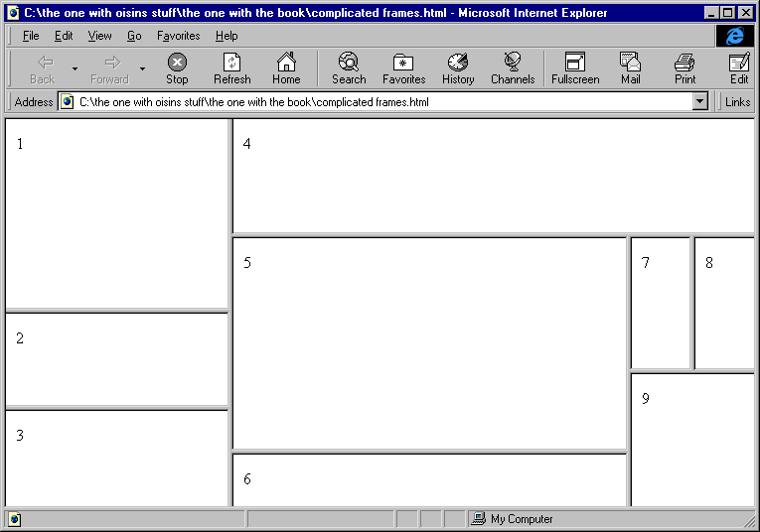Click the number 9 in the lower-right frame
This screenshot has width=760, height=532.
(x=645, y=398)
